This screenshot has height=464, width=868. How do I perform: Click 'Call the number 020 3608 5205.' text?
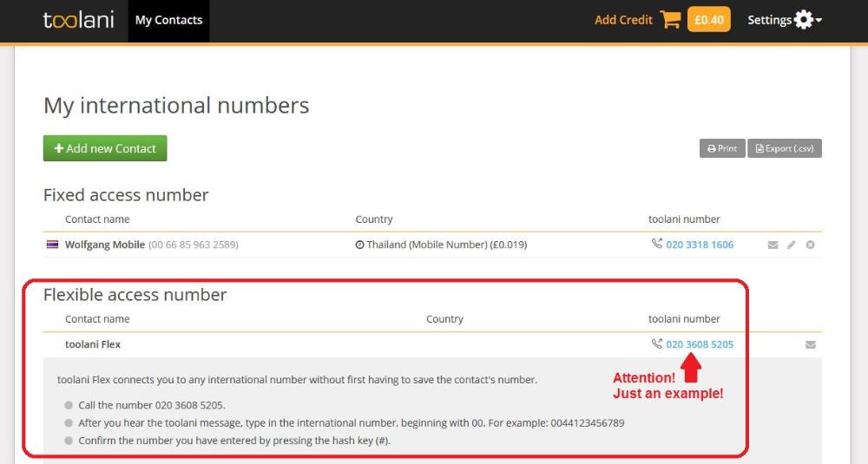(152, 405)
